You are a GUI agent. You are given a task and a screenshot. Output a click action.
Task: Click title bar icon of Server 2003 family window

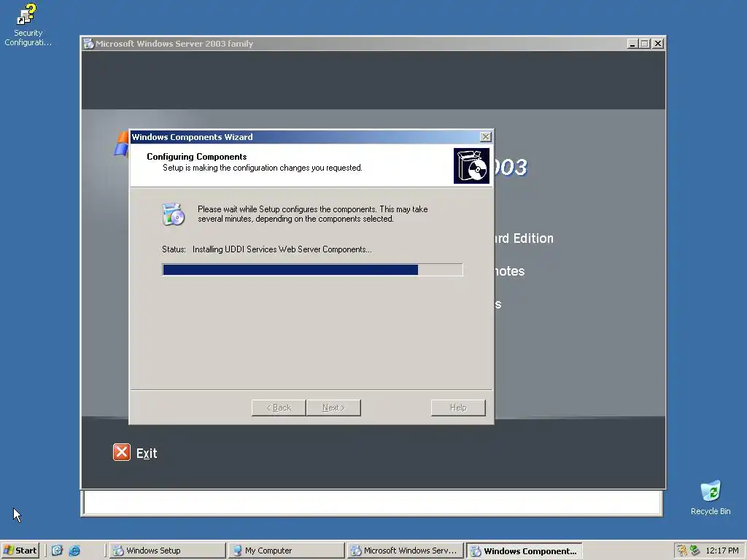pos(88,44)
